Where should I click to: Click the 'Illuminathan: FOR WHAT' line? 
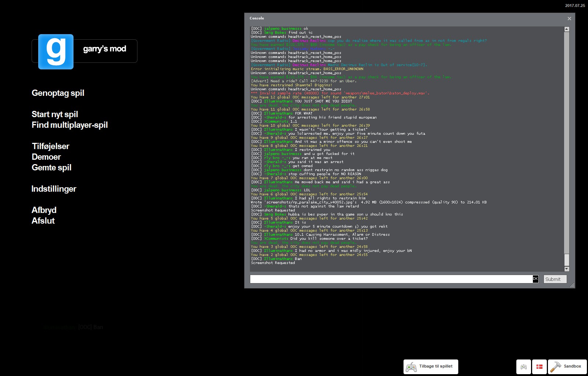pos(282,113)
